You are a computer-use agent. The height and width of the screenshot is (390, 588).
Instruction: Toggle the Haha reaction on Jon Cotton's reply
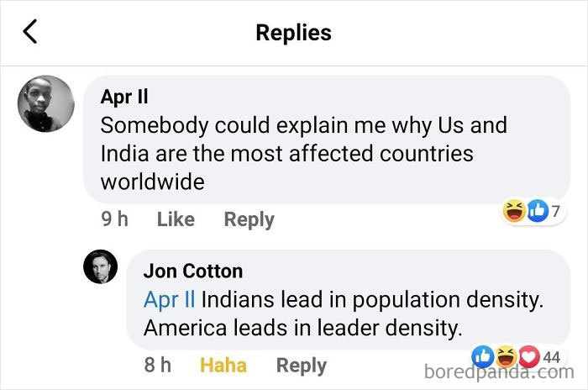pyautogui.click(x=223, y=366)
